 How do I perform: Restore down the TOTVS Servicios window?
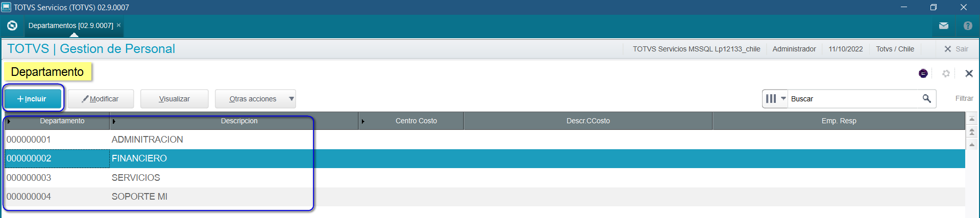click(933, 7)
